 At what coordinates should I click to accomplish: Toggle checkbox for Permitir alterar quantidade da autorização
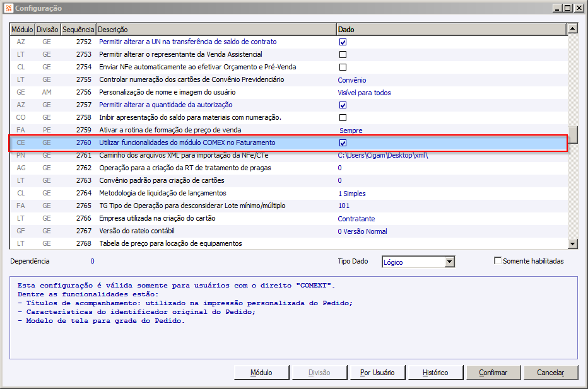click(343, 105)
